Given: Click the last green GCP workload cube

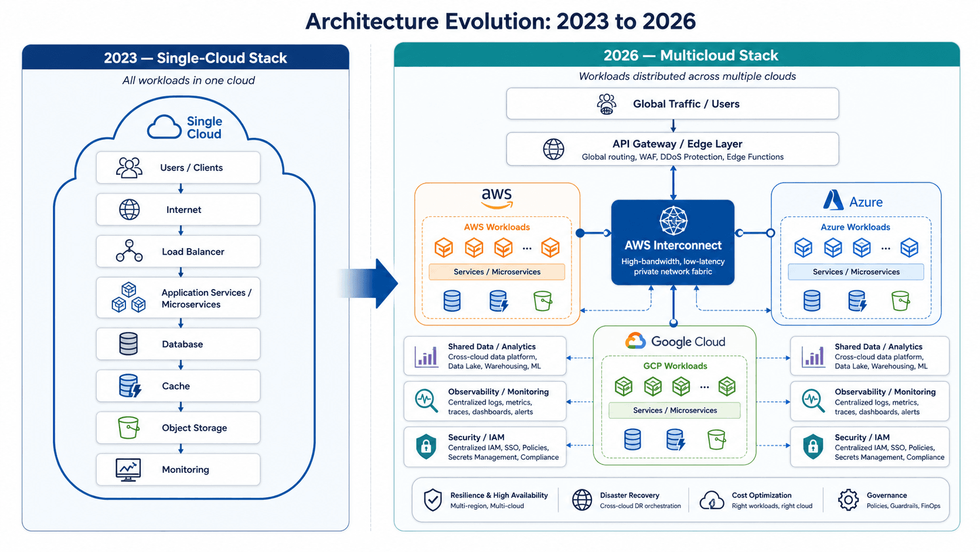Looking at the screenshot, I should [727, 386].
